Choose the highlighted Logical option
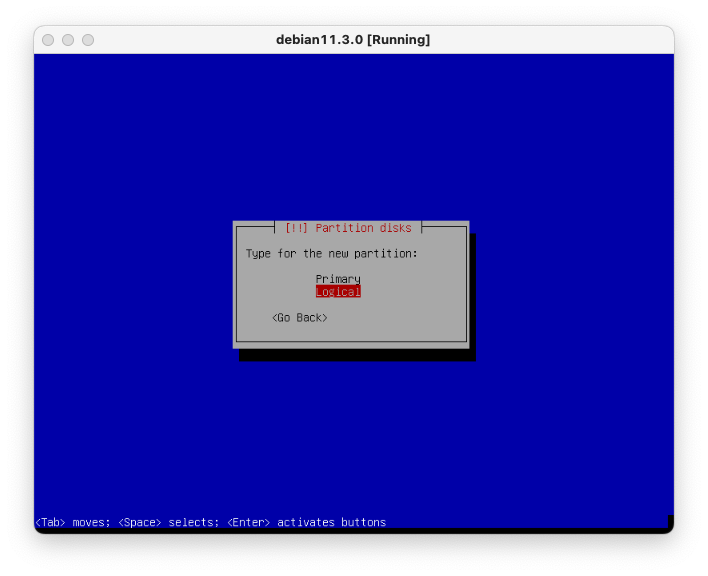Screen dimensions: 708x576 click(x=337, y=292)
